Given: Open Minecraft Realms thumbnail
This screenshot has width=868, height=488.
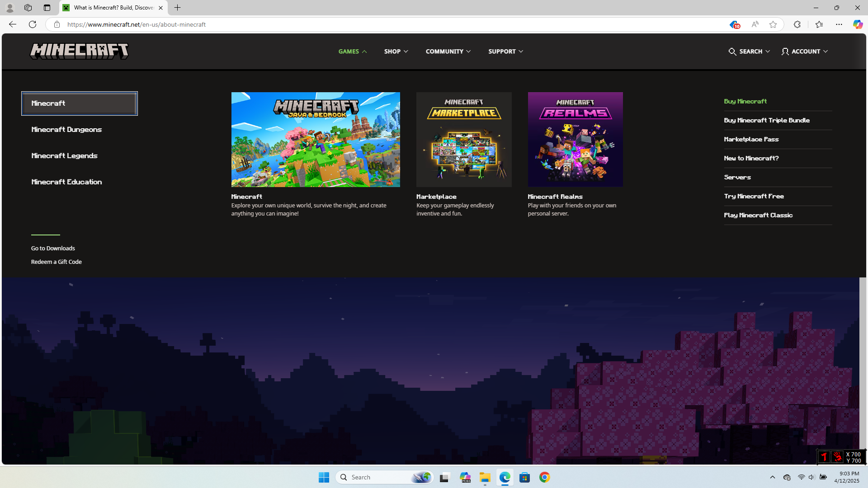Looking at the screenshot, I should 575,140.
